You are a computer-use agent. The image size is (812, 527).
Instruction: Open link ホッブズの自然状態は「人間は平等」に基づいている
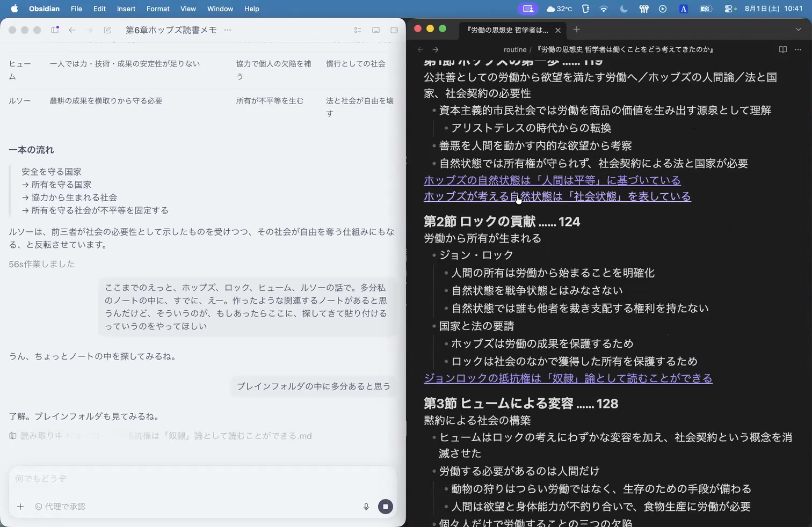(552, 180)
